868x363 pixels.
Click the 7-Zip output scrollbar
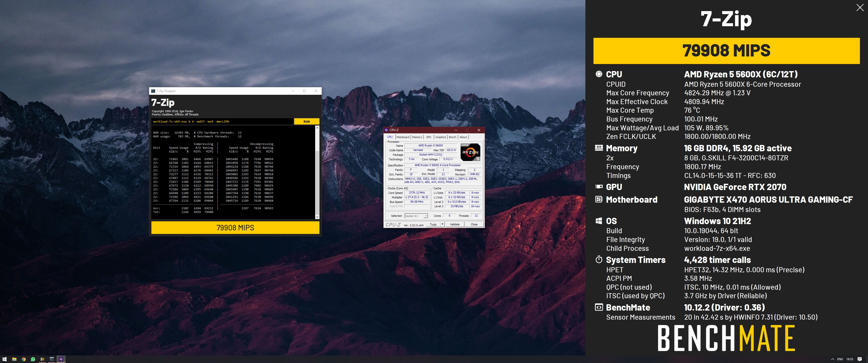pyautogui.click(x=317, y=172)
